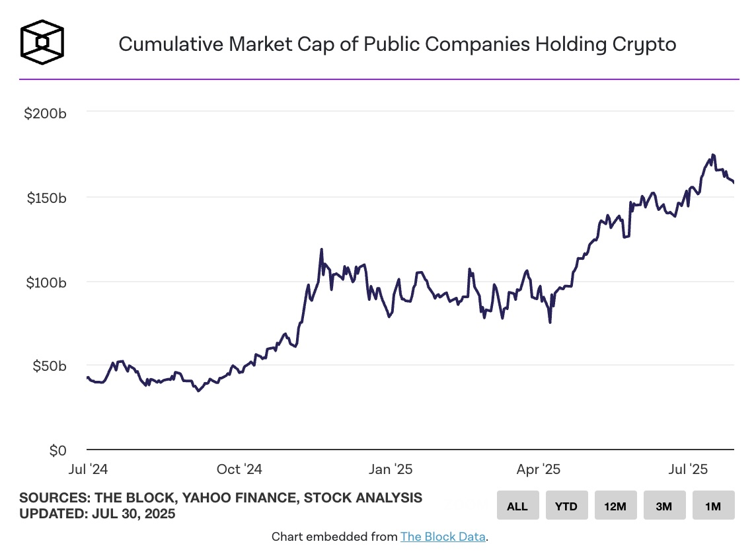Click the $0 y-axis label
The image size is (756, 554).
pyautogui.click(x=57, y=451)
